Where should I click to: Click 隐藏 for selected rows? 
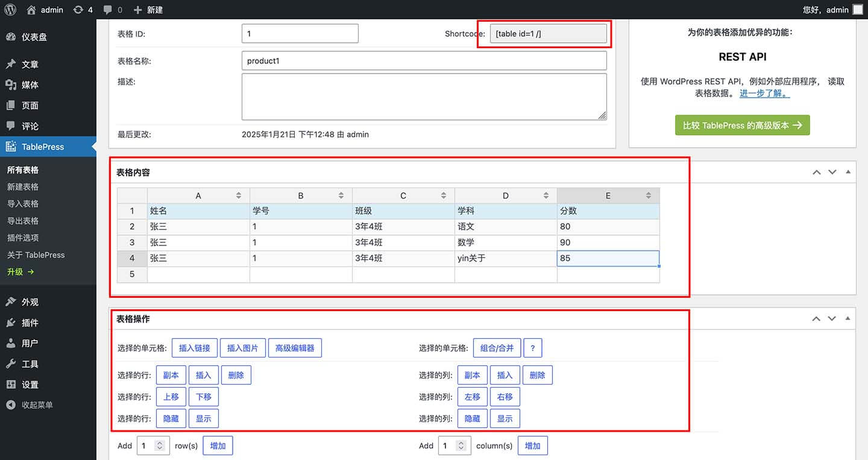[171, 418]
